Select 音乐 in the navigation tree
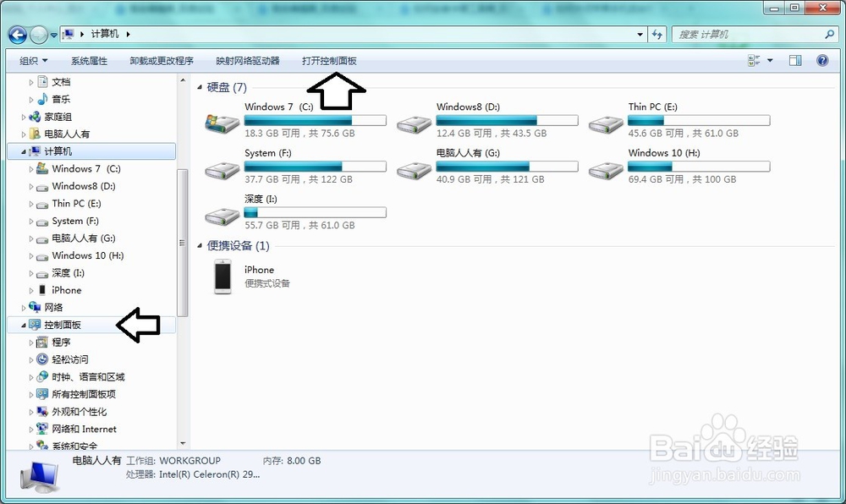 click(61, 99)
